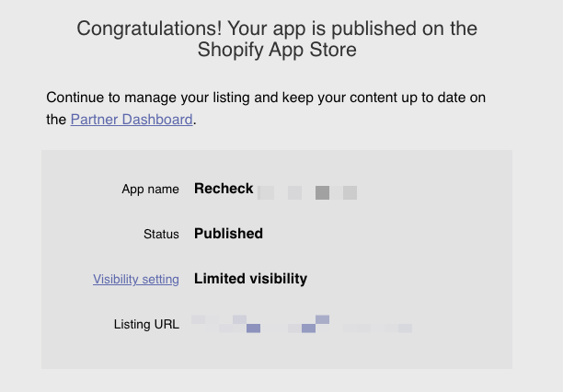Select the 'Recheck' app name text

pyautogui.click(x=224, y=189)
